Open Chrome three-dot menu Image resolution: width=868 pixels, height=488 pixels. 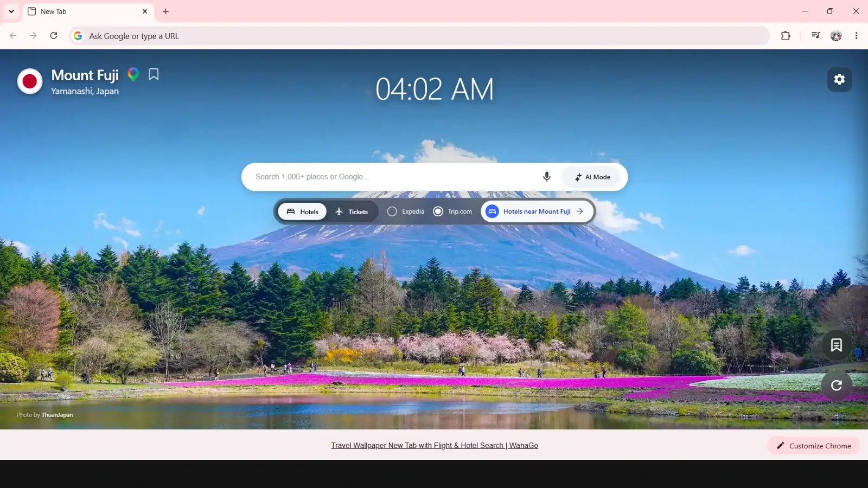coord(857,36)
